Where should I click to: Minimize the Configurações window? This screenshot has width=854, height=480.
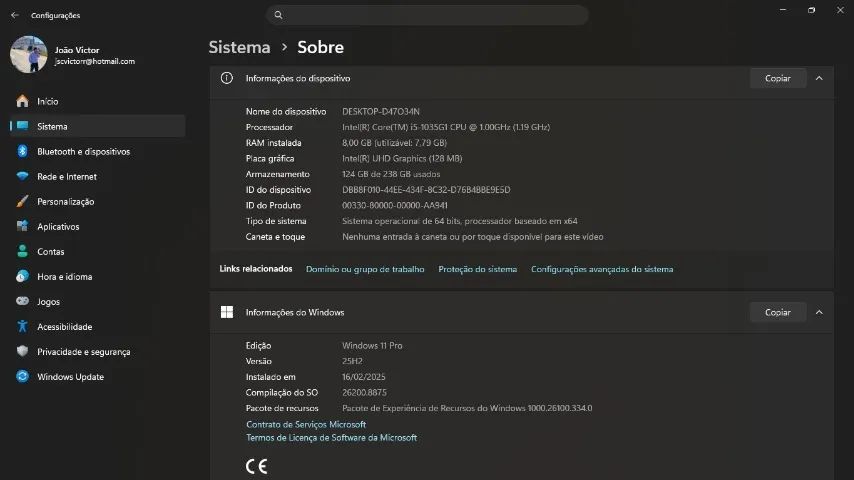point(783,10)
